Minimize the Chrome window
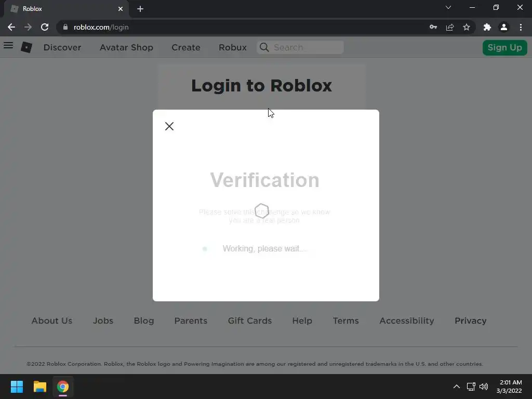Viewport: 532px width, 399px height. click(472, 7)
